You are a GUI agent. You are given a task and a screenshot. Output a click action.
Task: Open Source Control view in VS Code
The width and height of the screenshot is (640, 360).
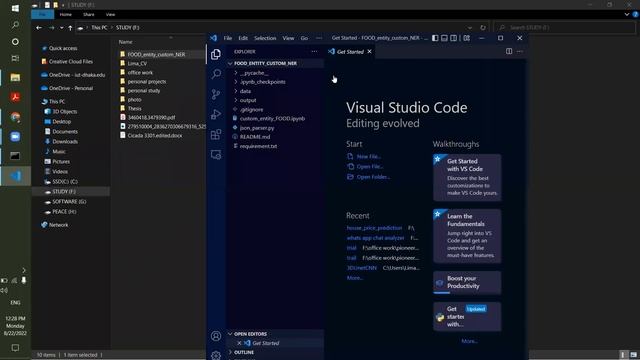[216, 94]
